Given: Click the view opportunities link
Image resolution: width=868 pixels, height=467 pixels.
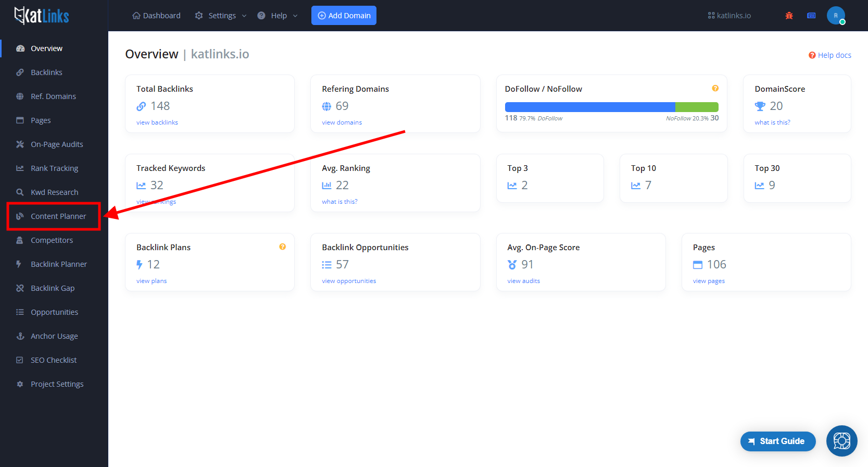Looking at the screenshot, I should pyautogui.click(x=349, y=281).
